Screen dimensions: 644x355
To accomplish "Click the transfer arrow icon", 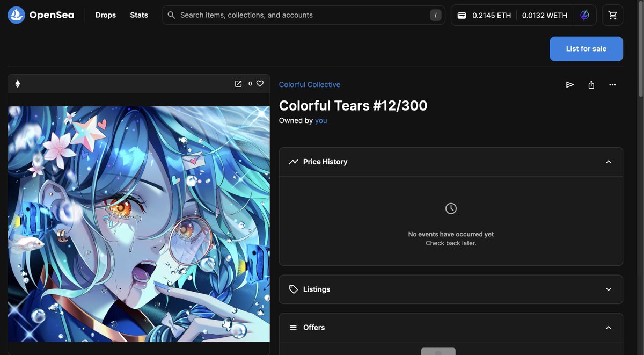I will click(x=570, y=84).
